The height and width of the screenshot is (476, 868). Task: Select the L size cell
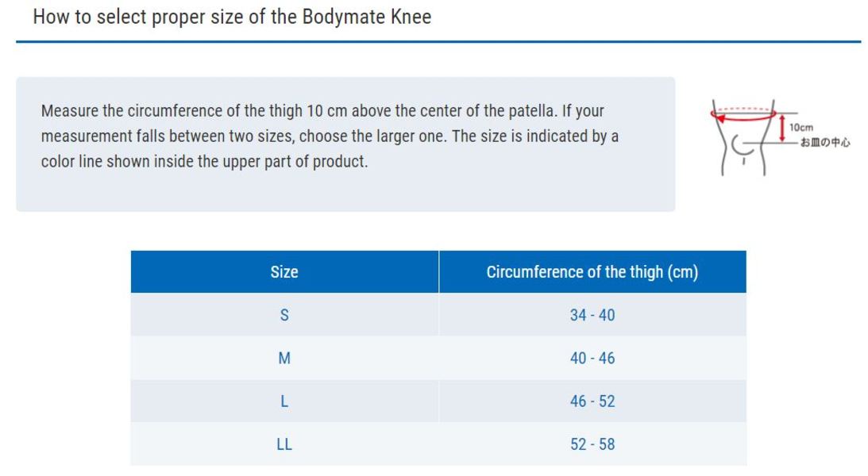[284, 401]
